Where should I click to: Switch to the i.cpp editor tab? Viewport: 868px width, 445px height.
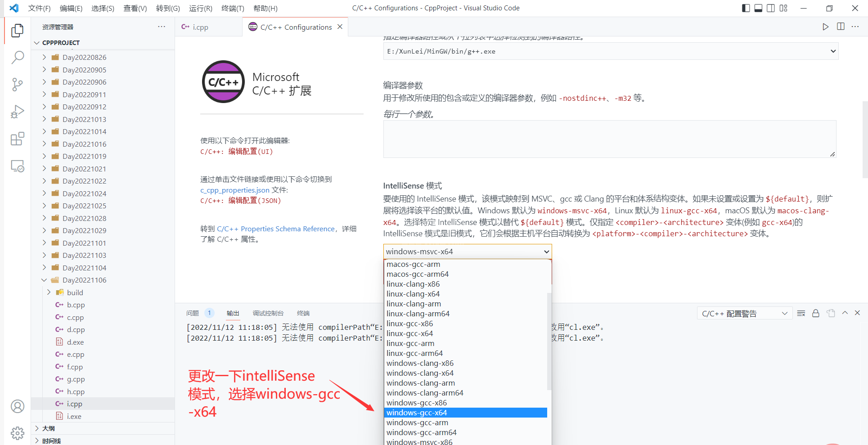208,27
